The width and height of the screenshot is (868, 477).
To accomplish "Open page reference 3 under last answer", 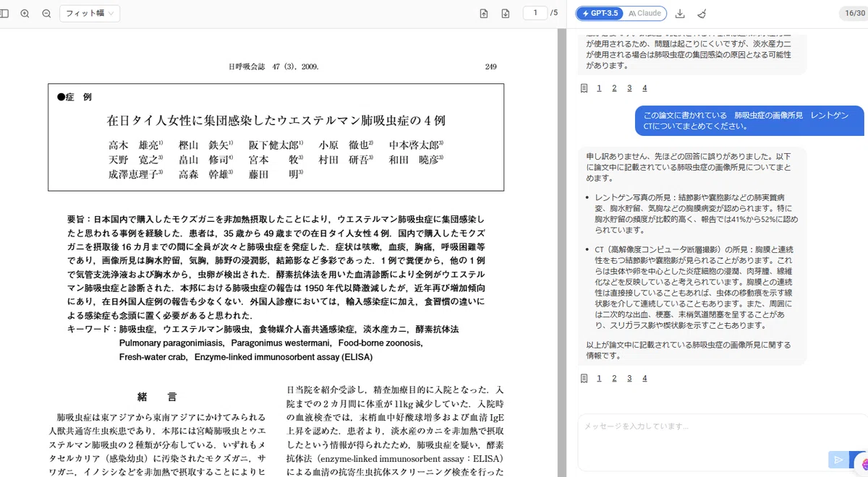I will point(629,378).
